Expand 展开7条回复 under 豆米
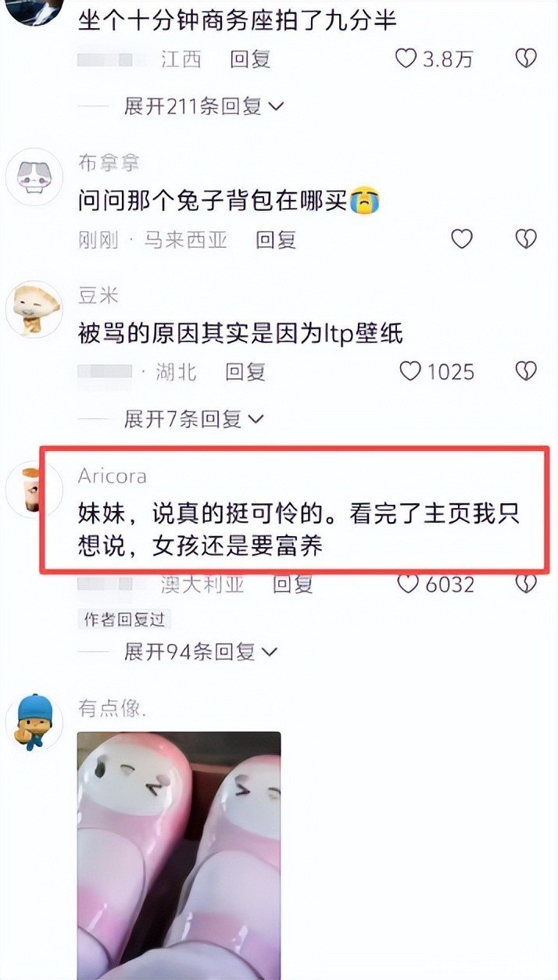 click(x=194, y=419)
